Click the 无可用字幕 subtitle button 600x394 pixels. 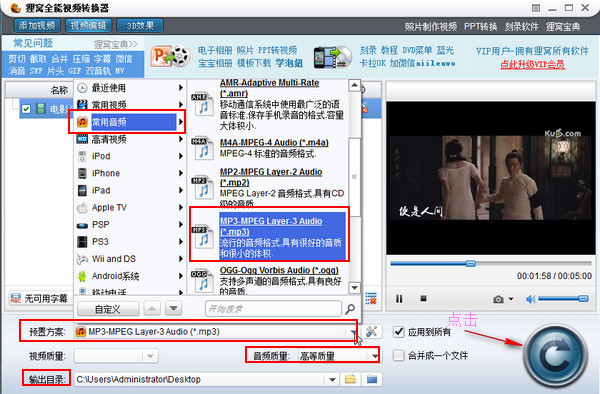point(39,298)
